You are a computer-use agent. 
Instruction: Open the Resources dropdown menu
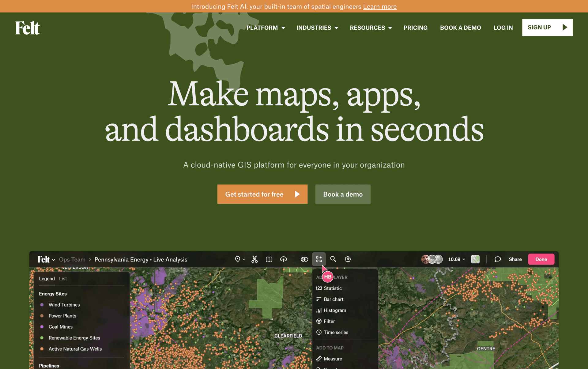[x=371, y=28]
